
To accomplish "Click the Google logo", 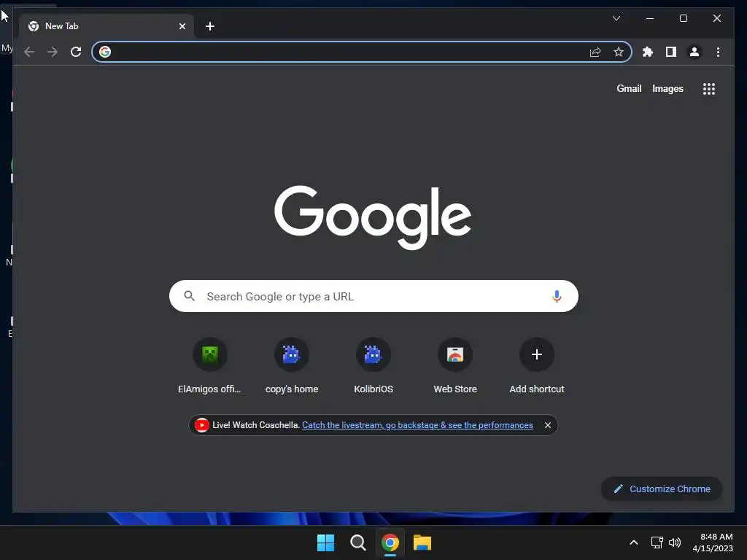I will point(373,217).
